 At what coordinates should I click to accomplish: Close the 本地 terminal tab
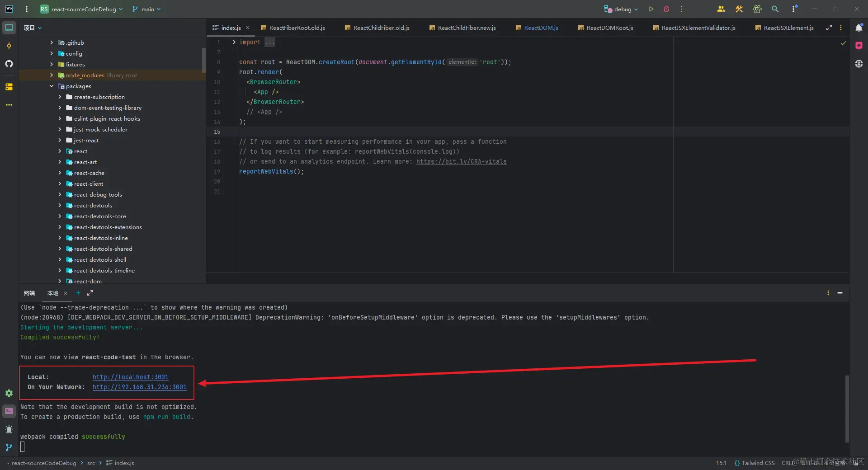66,293
